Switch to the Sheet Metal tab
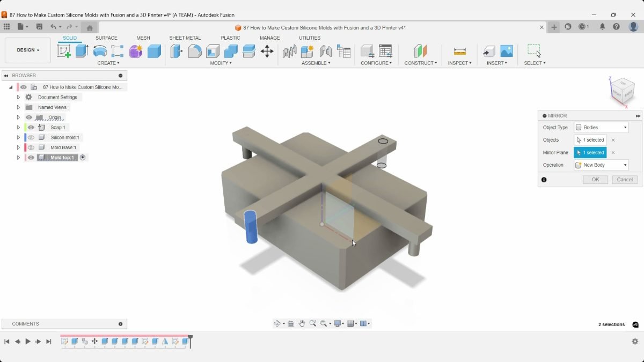Screen dimensions: 644x362 point(185,38)
